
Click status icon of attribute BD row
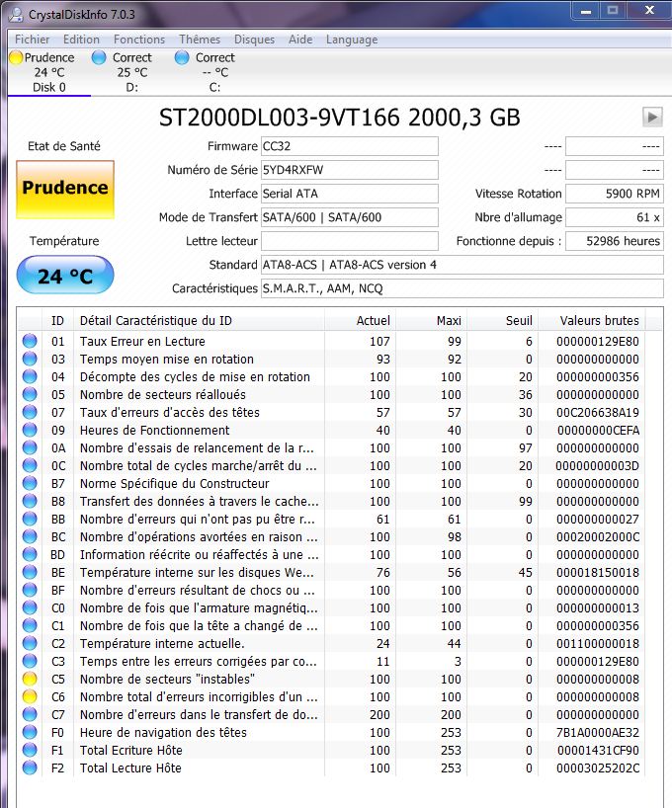pos(30,554)
